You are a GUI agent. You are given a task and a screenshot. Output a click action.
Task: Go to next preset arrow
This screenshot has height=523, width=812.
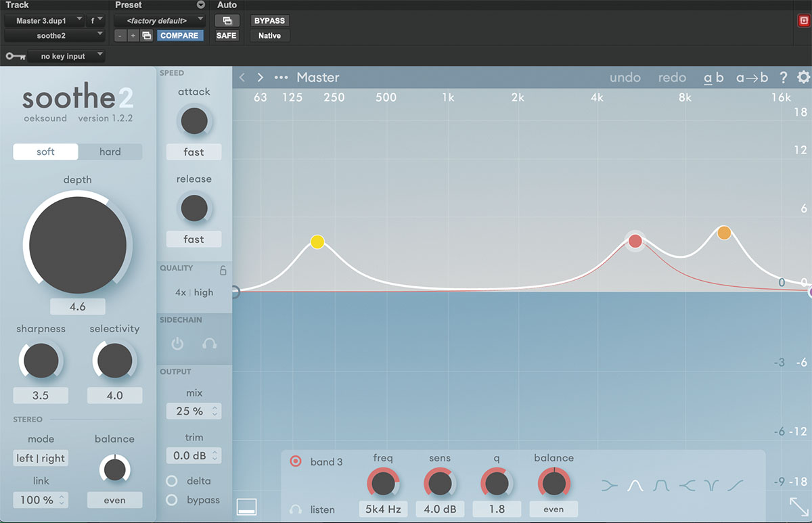pyautogui.click(x=260, y=78)
